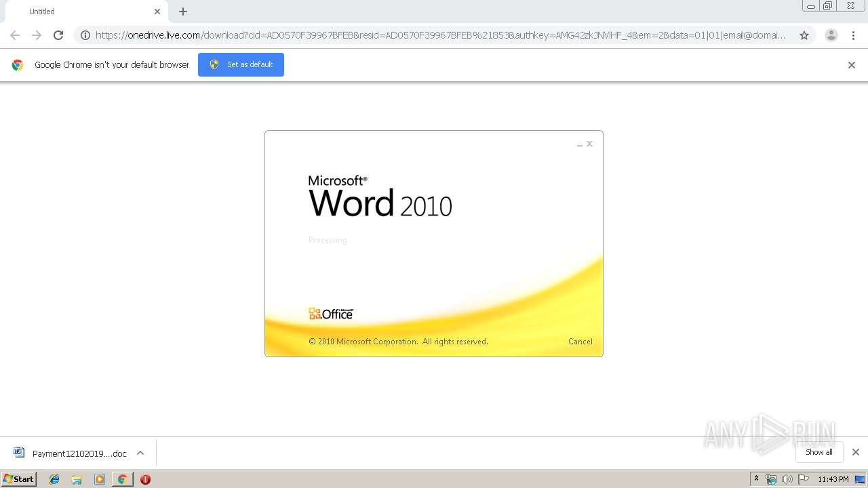Image resolution: width=868 pixels, height=488 pixels.
Task: Show hidden system tray icons
Action: pyautogui.click(x=757, y=479)
